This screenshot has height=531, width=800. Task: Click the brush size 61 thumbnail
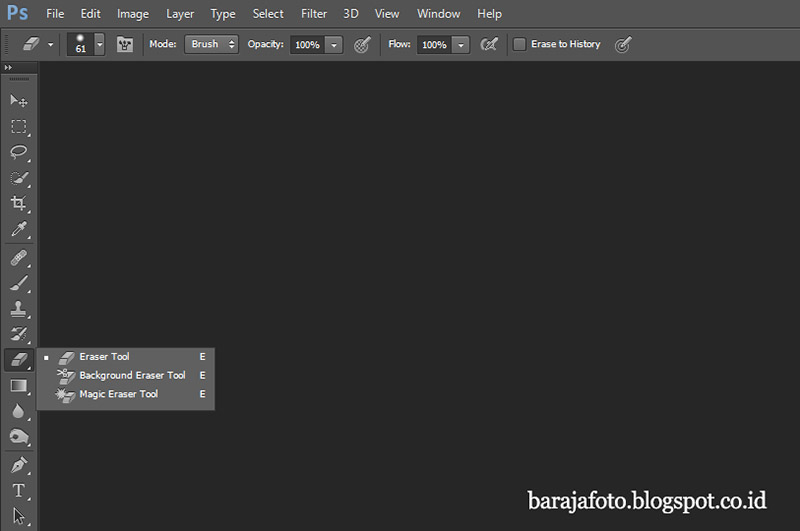click(81, 44)
